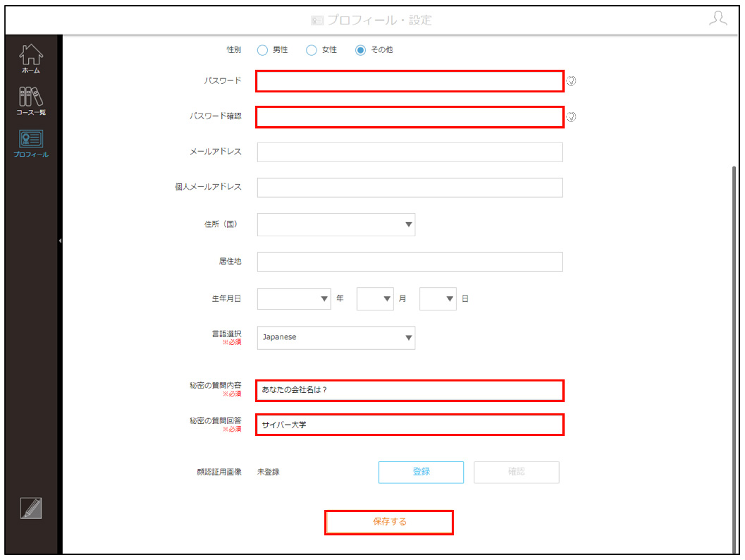Open the ホーム home icon in sidebar

pyautogui.click(x=31, y=59)
